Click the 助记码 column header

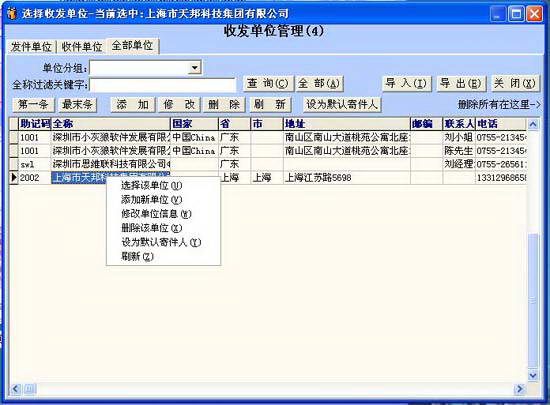pyautogui.click(x=35, y=124)
